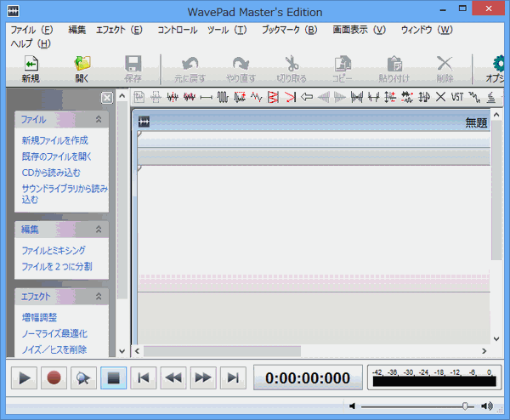Click the volume slider handle
Viewport: 510px width, 420px height.
click(465, 406)
